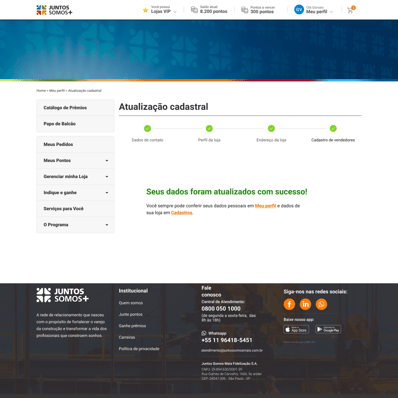This screenshot has width=398, height=398.
Task: Click the Home breadcrumb
Action: point(41,91)
